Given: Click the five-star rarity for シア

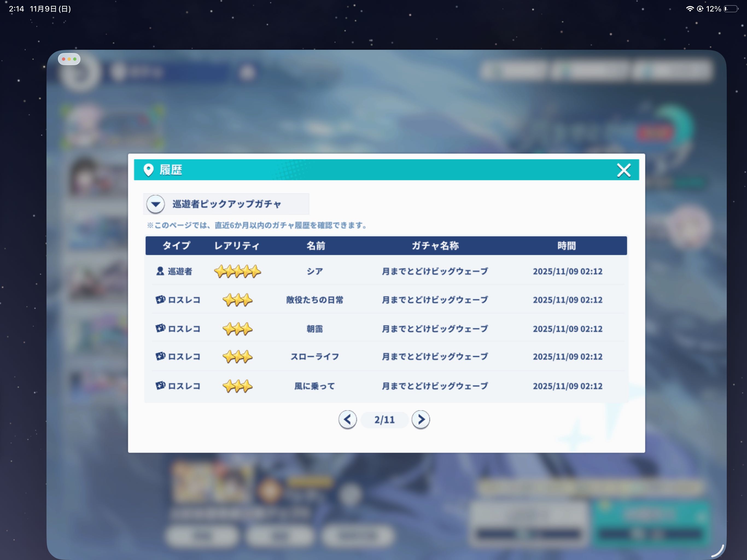Looking at the screenshot, I should [x=237, y=271].
